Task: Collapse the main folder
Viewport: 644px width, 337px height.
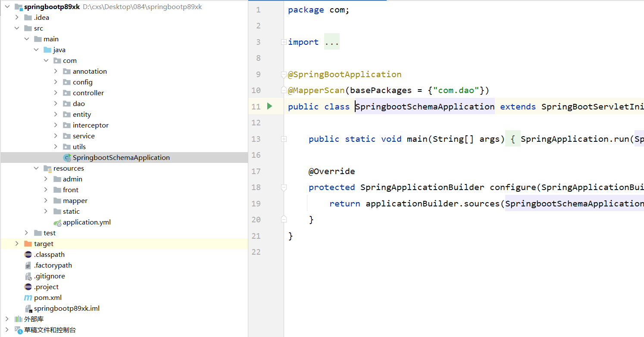Action: [x=27, y=39]
